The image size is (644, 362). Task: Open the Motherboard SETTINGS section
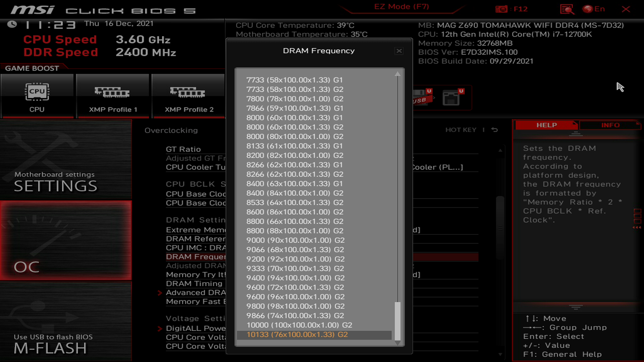tap(66, 160)
